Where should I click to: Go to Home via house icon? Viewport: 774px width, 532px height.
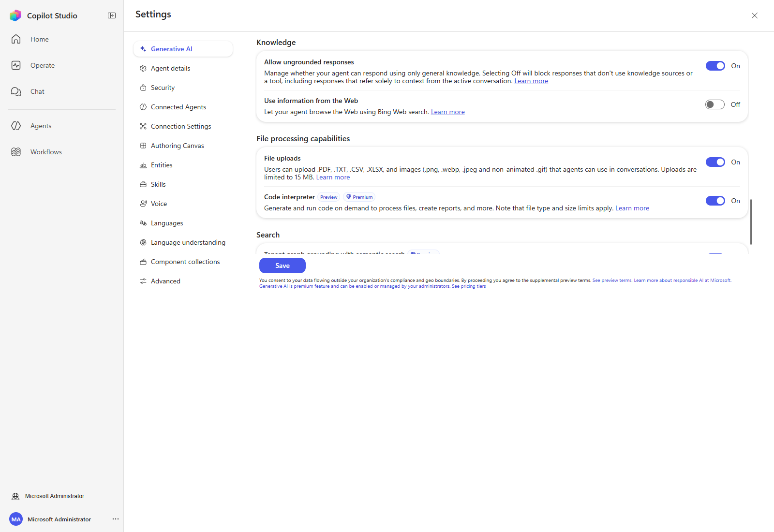[x=16, y=39]
